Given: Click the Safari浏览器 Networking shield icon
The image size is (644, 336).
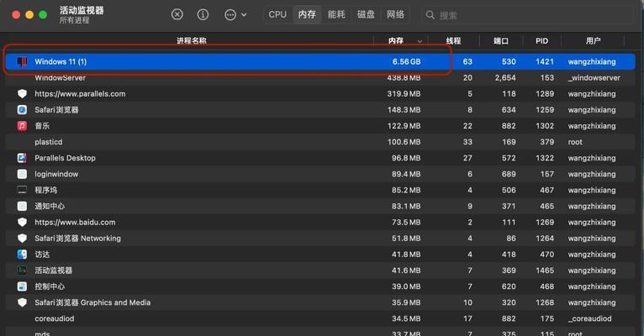Looking at the screenshot, I should (22, 238).
